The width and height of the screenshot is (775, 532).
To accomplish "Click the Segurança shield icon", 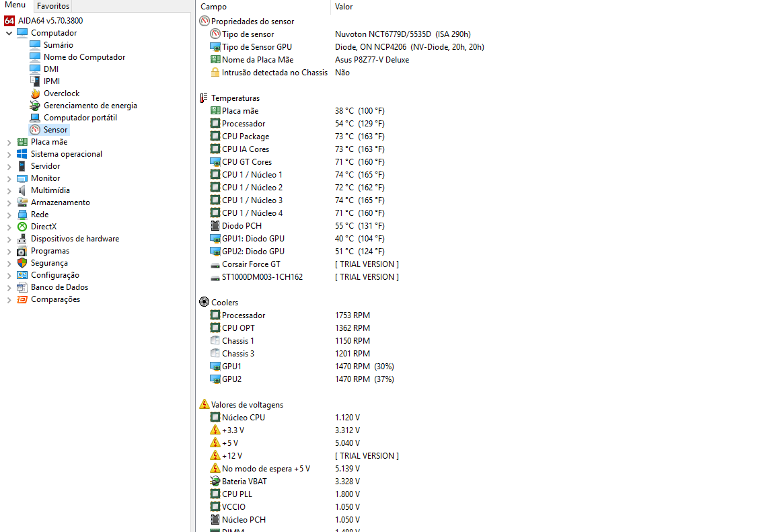I will point(22,263).
